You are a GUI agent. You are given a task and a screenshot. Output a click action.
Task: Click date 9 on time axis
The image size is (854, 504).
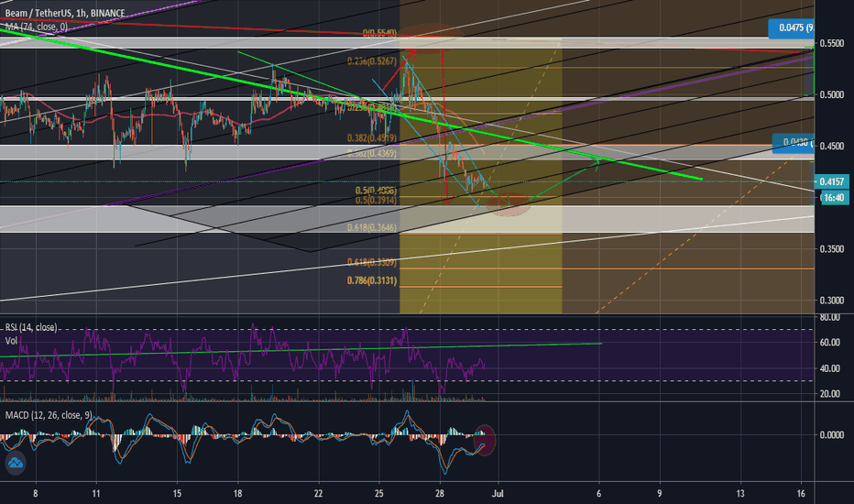[660, 494]
